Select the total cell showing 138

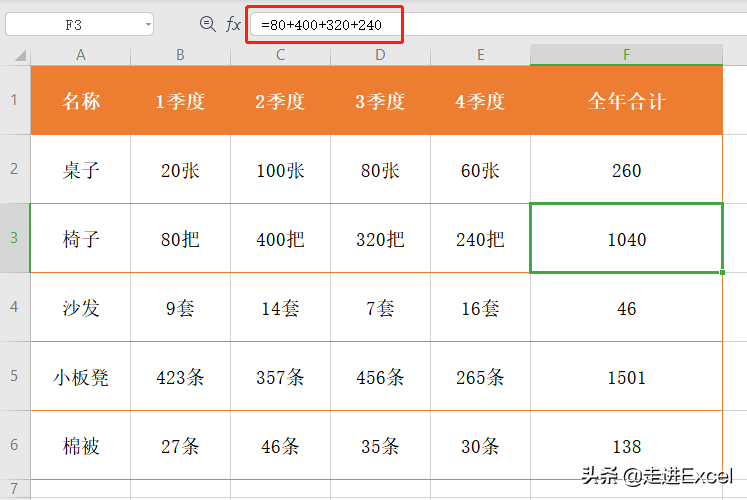coord(626,446)
